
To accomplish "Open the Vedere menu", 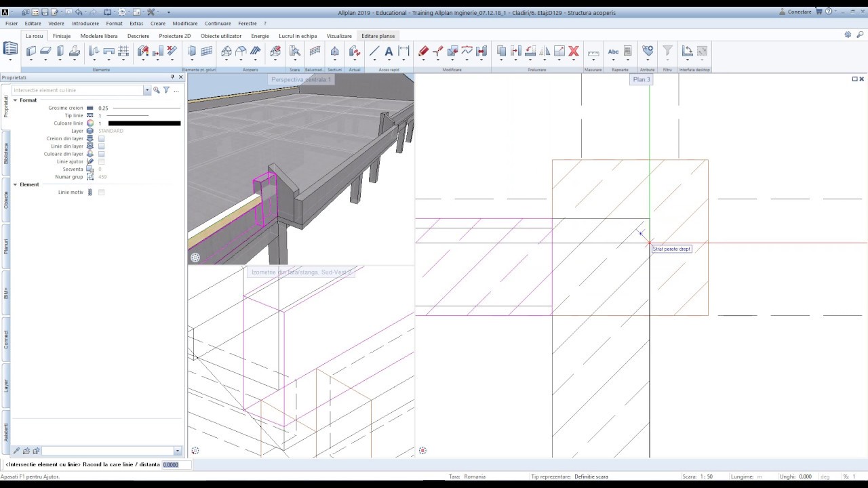I will [56, 23].
